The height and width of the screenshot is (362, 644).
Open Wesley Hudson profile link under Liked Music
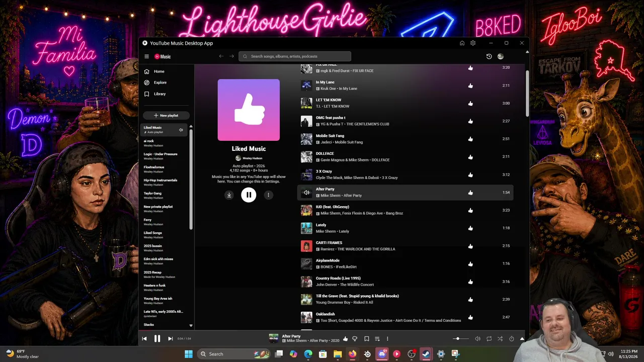tap(249, 158)
